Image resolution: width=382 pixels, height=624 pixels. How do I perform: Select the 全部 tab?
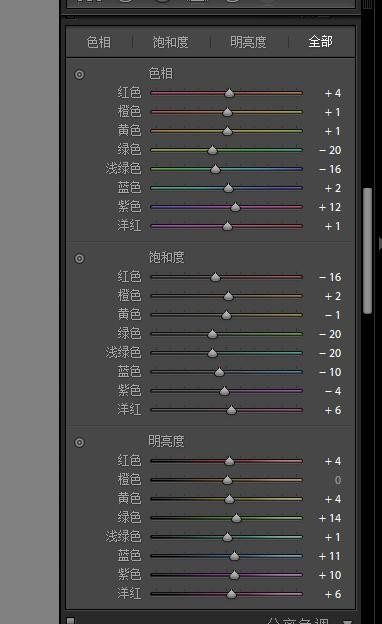click(320, 41)
